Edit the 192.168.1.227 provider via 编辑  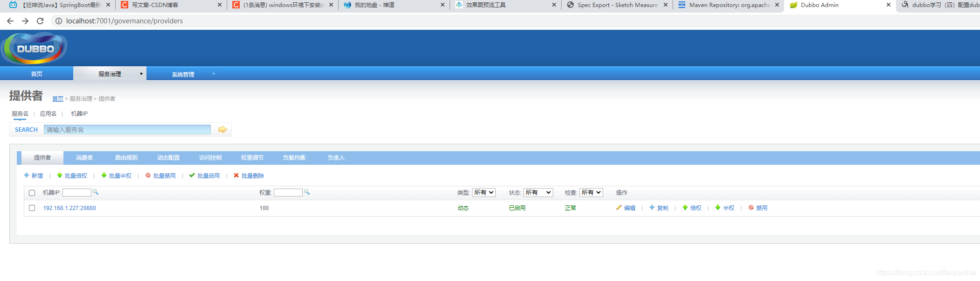pos(626,208)
